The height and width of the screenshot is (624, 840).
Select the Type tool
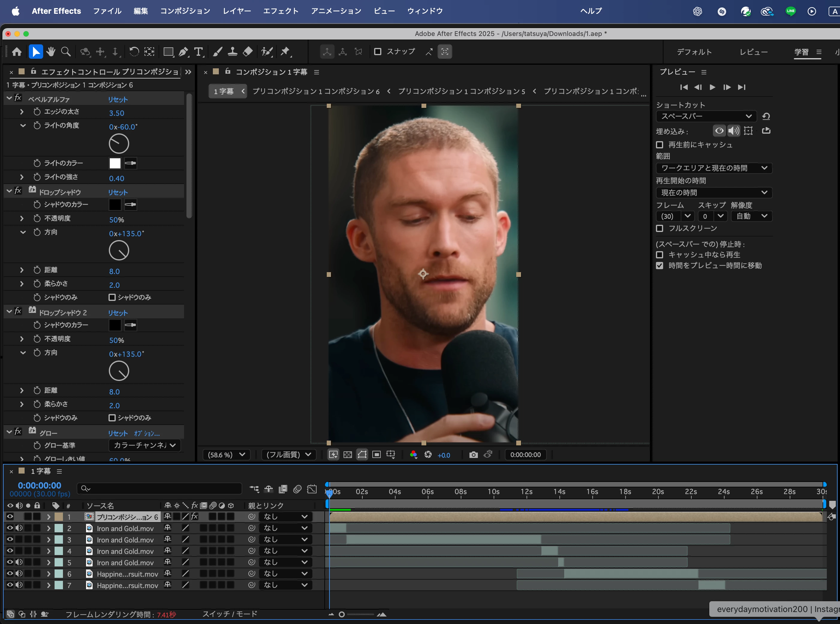(x=198, y=52)
